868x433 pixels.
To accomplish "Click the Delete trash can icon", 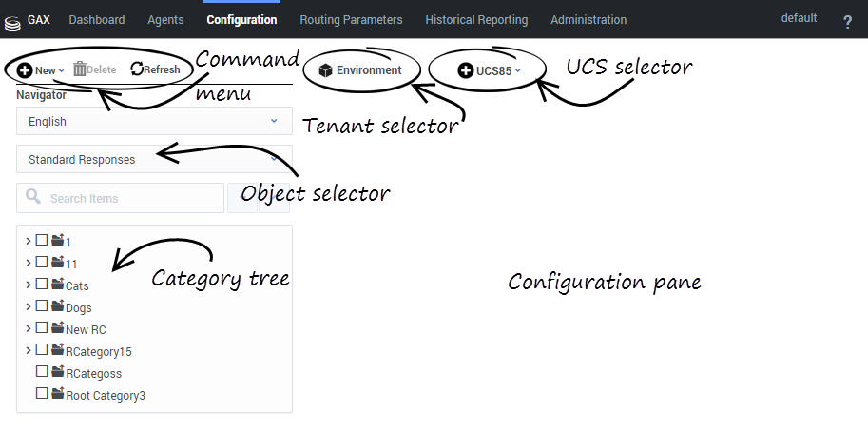I will [x=80, y=69].
